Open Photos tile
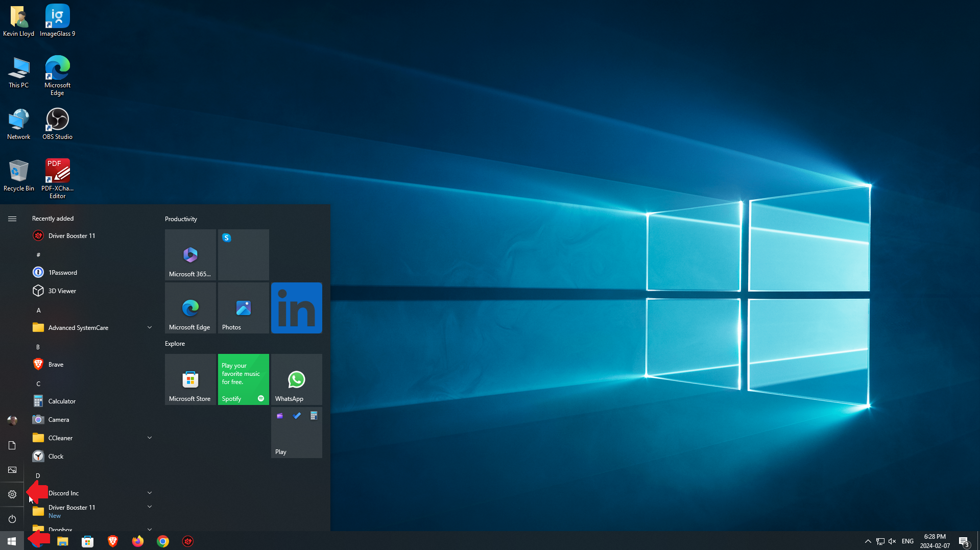The width and height of the screenshot is (980, 550). pyautogui.click(x=244, y=308)
